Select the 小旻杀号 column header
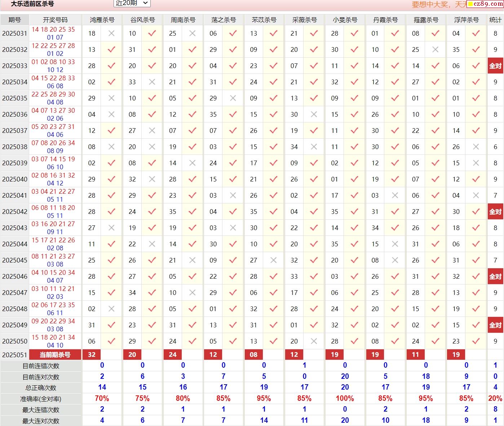Viewport: 504px width, 426px height. click(345, 20)
